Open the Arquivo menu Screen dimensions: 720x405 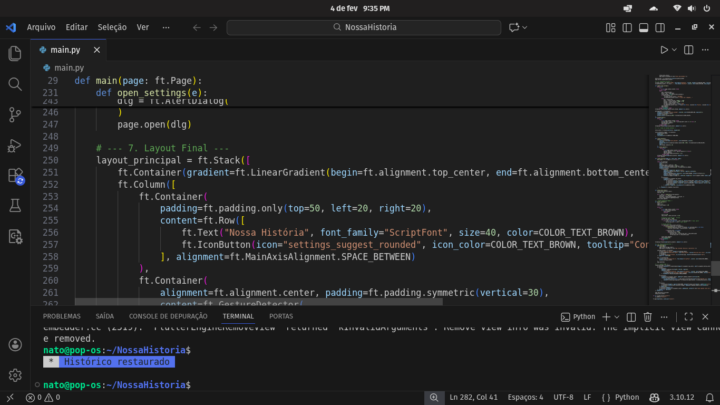[x=41, y=27]
